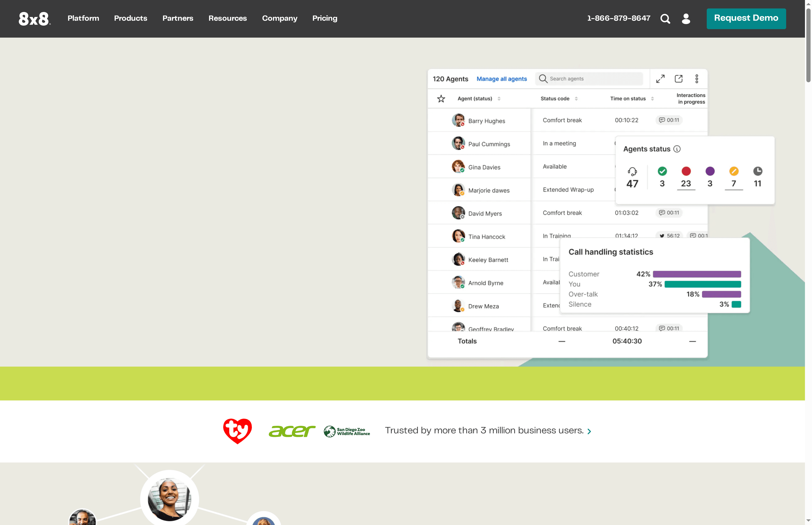Screen dimensions: 812x525
Task: Click into the Search agents field
Action: 593,79
